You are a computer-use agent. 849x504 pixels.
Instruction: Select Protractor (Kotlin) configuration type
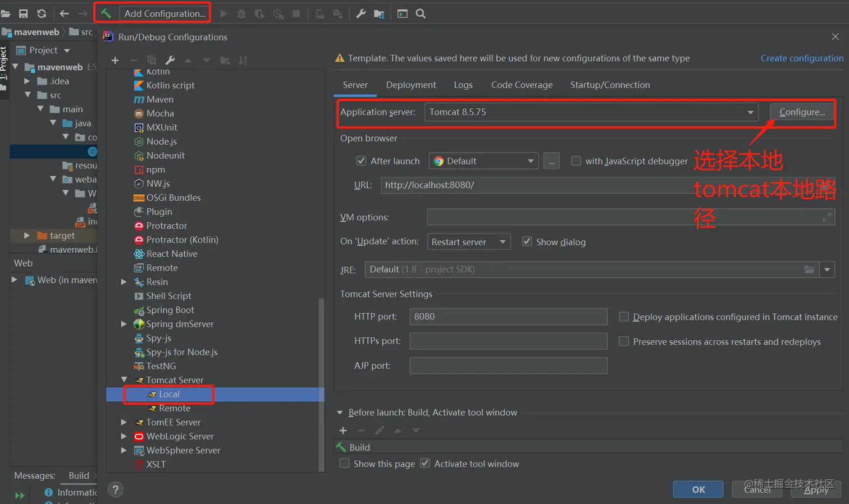182,240
